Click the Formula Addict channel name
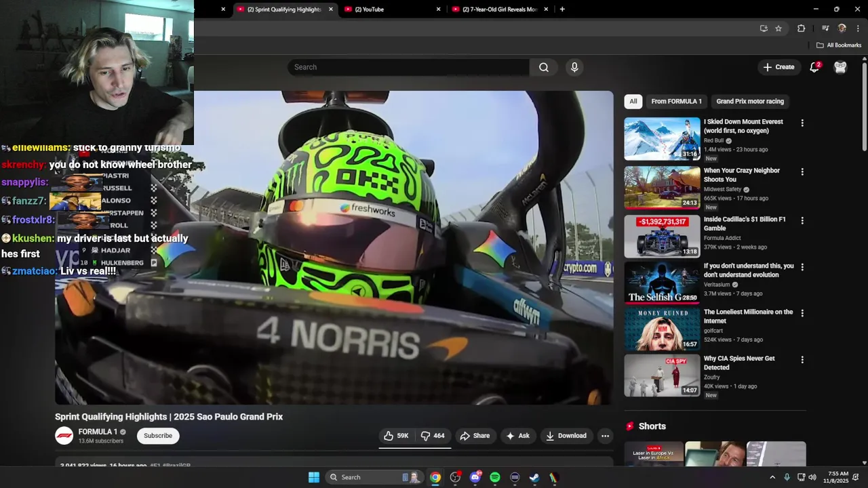 pos(722,239)
